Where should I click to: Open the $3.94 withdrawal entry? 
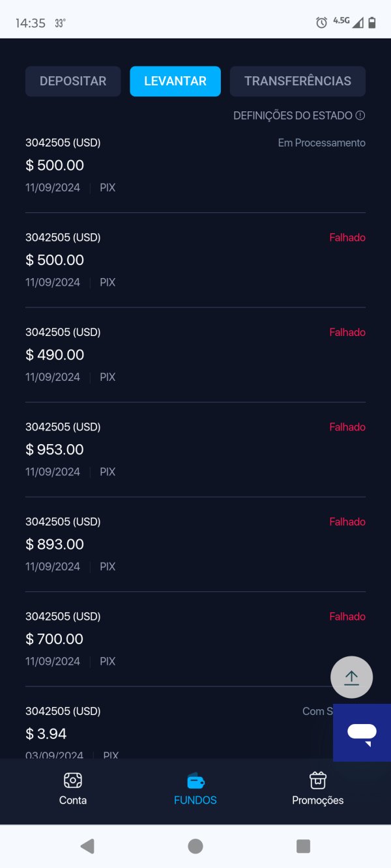pyautogui.click(x=163, y=734)
